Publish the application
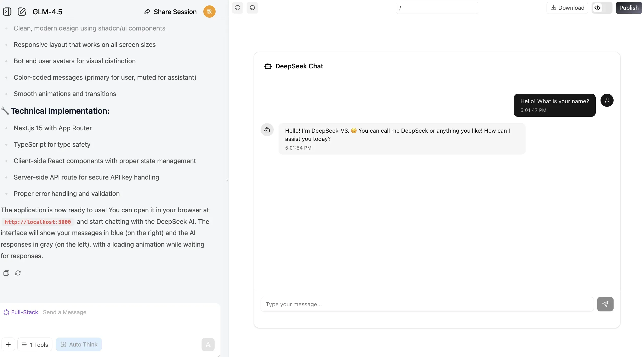Screen dimensions: 644x357 click(x=629, y=8)
